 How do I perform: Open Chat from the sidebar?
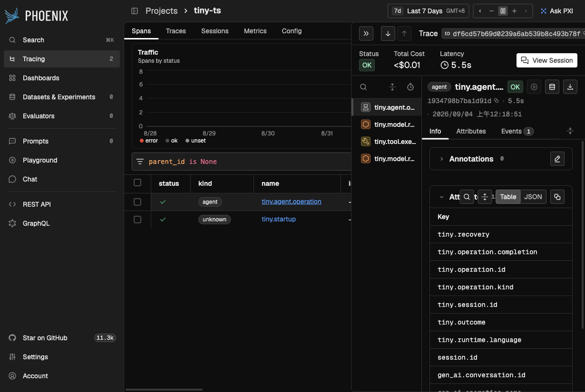point(62,179)
